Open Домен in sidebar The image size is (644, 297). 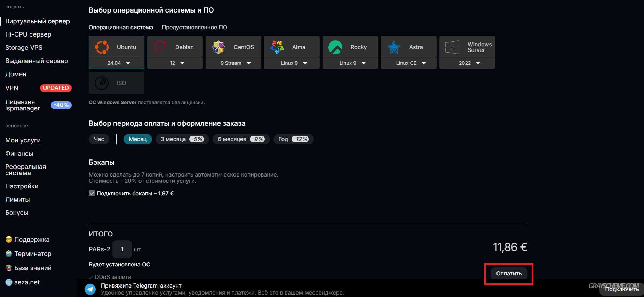point(16,74)
